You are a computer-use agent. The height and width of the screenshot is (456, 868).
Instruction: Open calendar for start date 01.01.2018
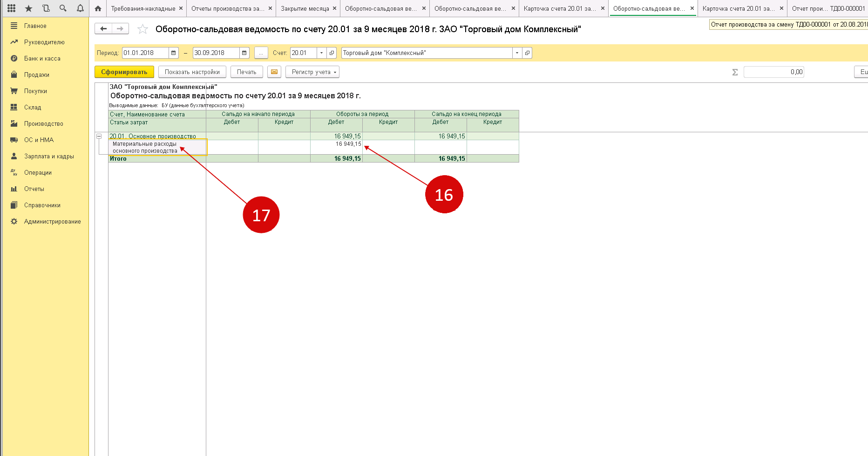(173, 53)
